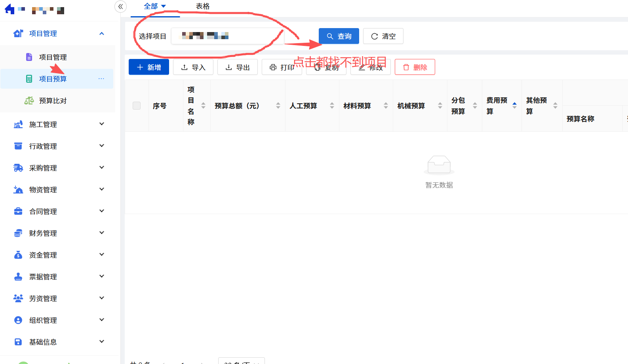628x364 pixels.
Task: Click the 施工管理 crane icon
Action: click(18, 125)
